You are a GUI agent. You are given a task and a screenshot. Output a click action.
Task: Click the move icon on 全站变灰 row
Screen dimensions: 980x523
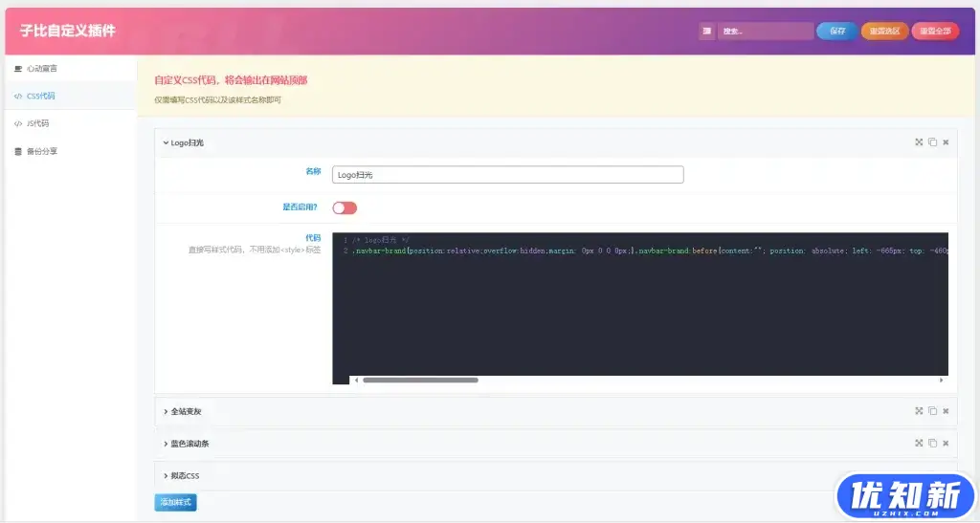tap(919, 411)
